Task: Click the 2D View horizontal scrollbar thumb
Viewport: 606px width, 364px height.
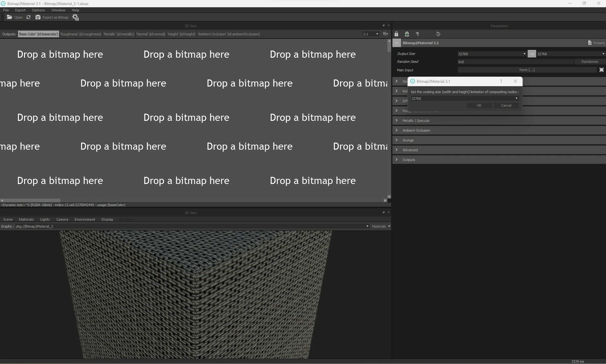Action: [x=31, y=200]
